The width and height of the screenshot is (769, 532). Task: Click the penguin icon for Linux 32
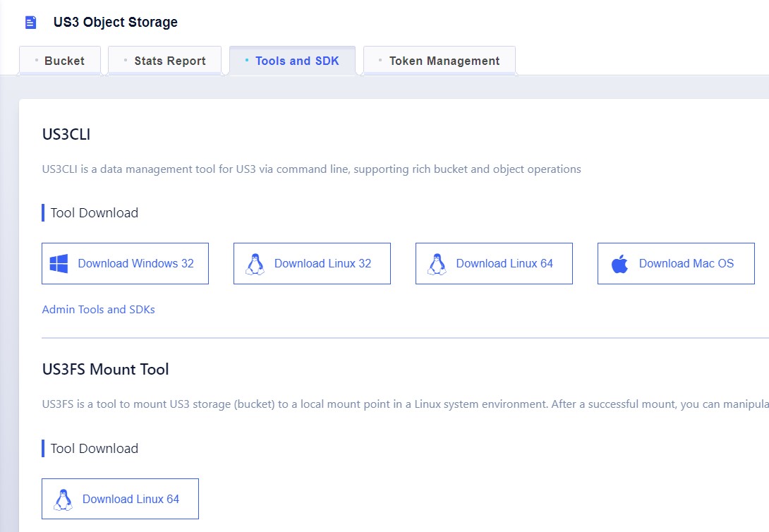255,264
